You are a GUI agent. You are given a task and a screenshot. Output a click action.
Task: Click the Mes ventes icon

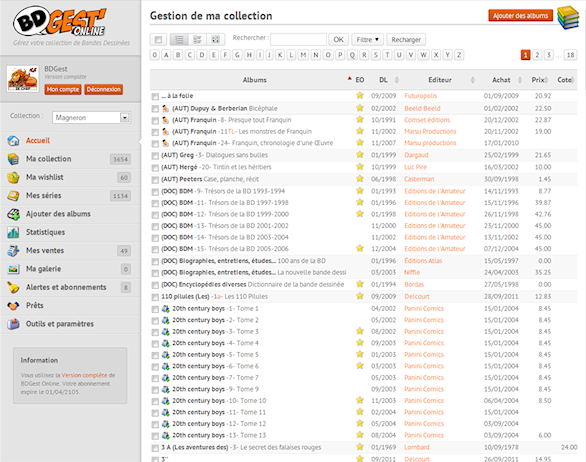13,250
